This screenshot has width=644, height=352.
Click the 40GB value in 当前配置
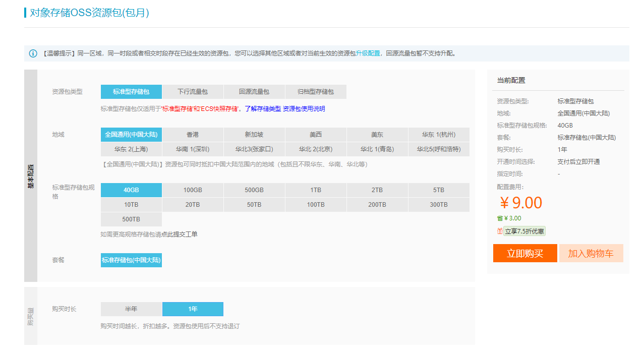tap(565, 126)
